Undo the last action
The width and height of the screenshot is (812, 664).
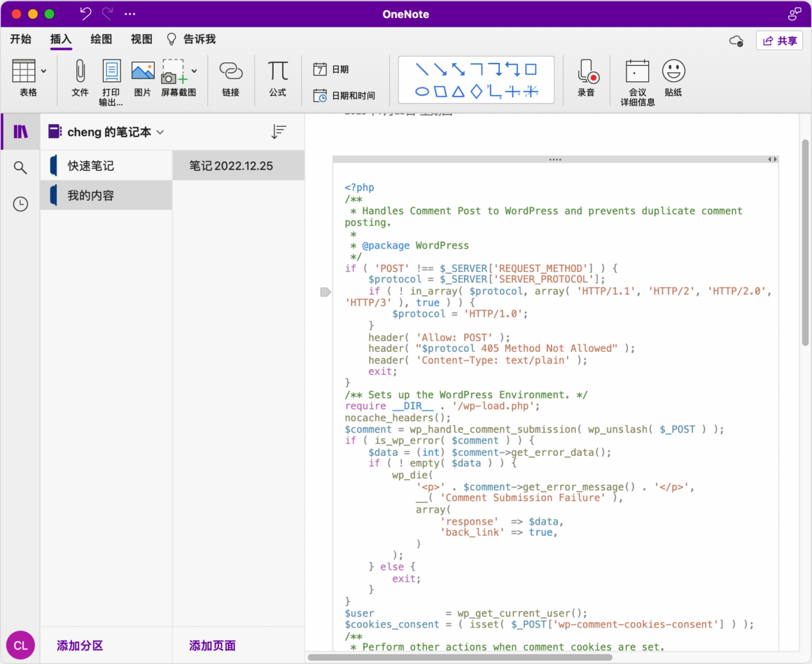85,13
